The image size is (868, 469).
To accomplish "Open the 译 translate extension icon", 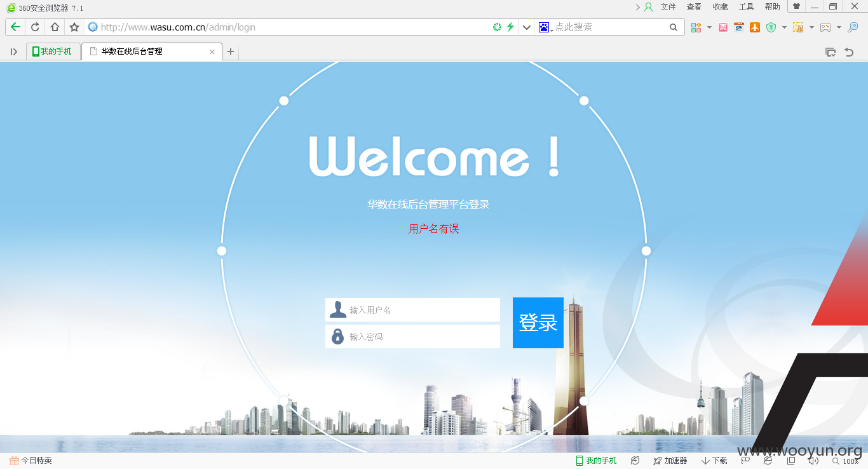I will tap(738, 27).
